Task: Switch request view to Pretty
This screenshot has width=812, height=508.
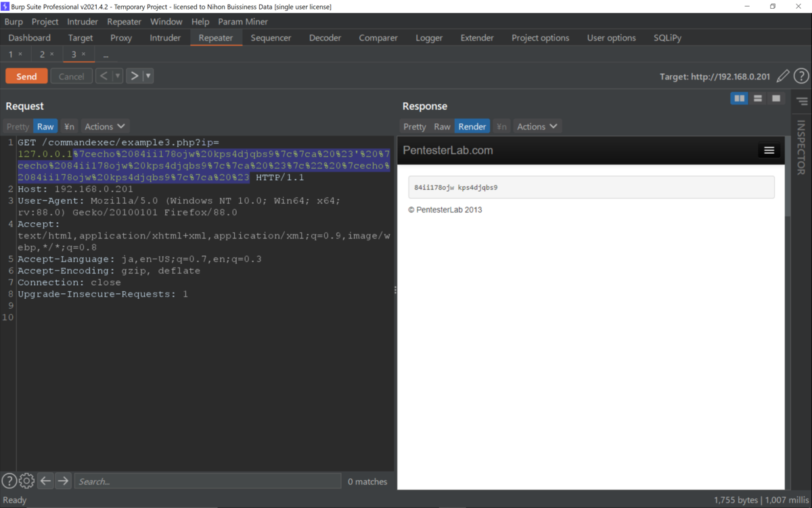Action: tap(18, 126)
